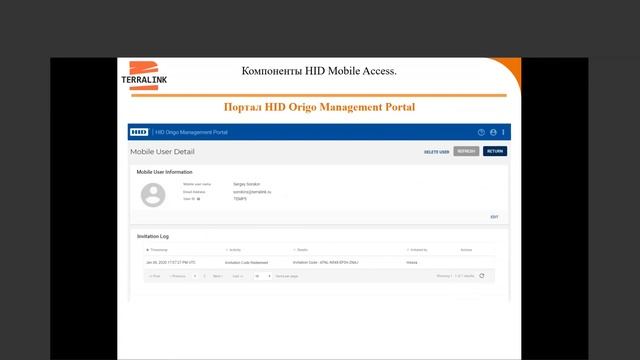The width and height of the screenshot is (640, 360).
Task: Open the help question-mark icon
Action: [481, 132]
